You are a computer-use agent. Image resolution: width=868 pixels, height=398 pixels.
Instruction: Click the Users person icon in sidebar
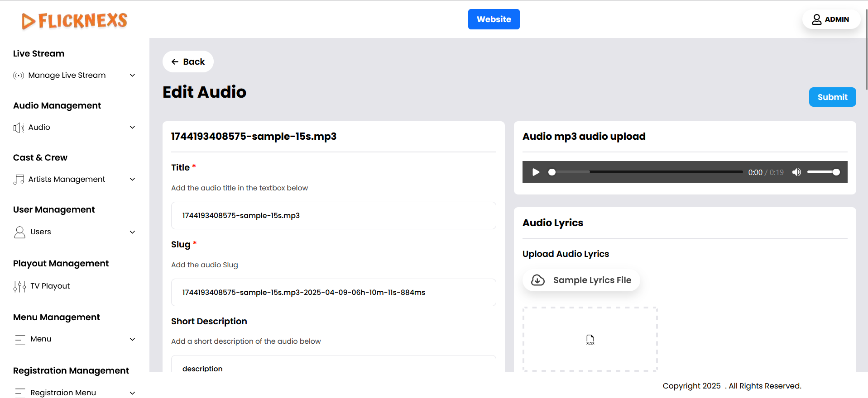(19, 232)
